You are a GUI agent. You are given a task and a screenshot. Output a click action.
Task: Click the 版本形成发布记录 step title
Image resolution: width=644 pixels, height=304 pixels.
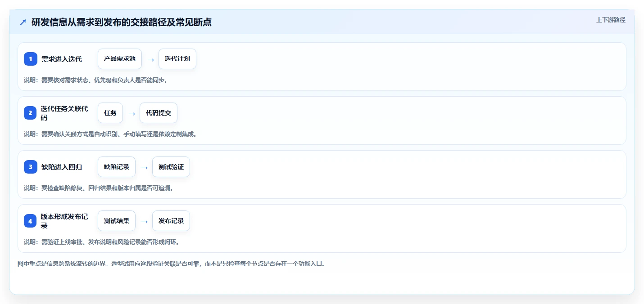(64, 221)
